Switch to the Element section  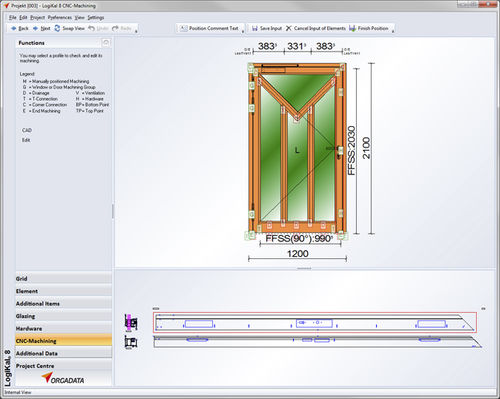(x=63, y=291)
